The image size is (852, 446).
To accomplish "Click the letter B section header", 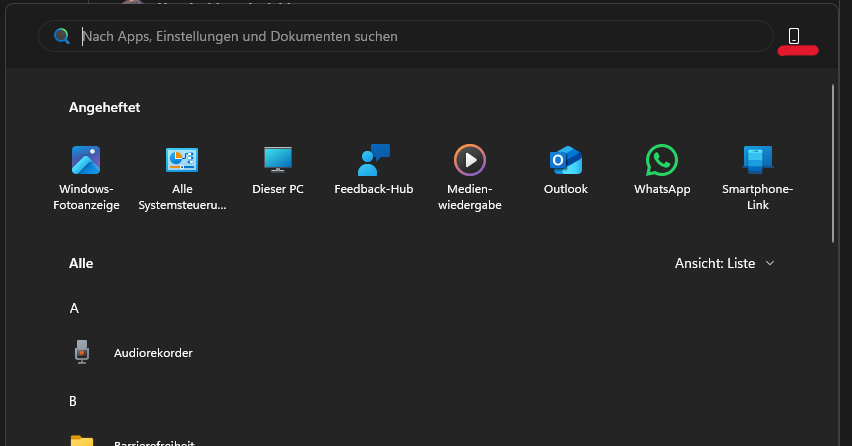I will (x=73, y=401).
